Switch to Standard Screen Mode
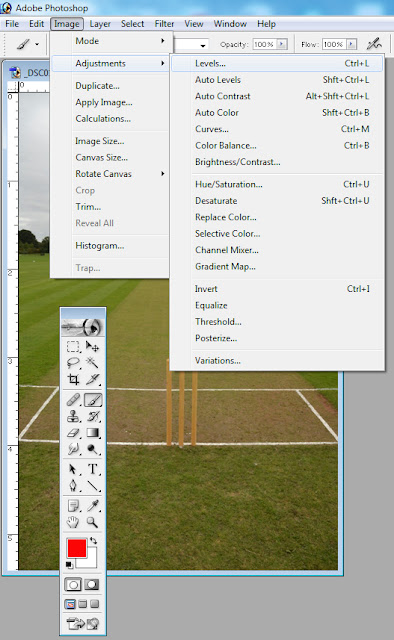 coord(70,604)
